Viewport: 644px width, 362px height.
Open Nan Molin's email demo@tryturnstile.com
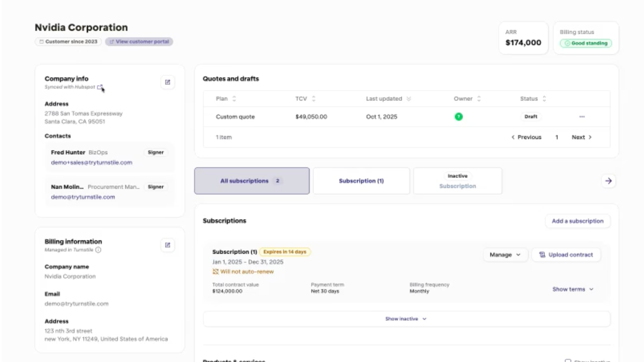point(83,197)
